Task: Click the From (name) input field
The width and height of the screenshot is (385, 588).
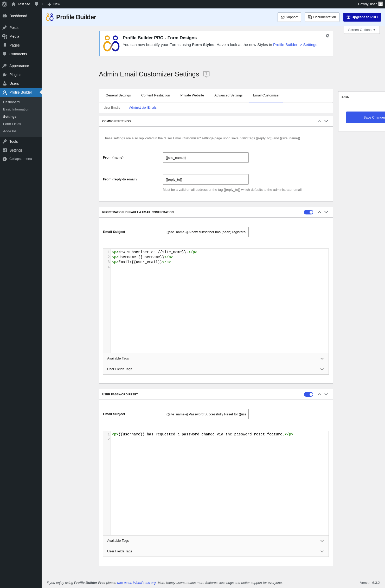Action: click(206, 158)
